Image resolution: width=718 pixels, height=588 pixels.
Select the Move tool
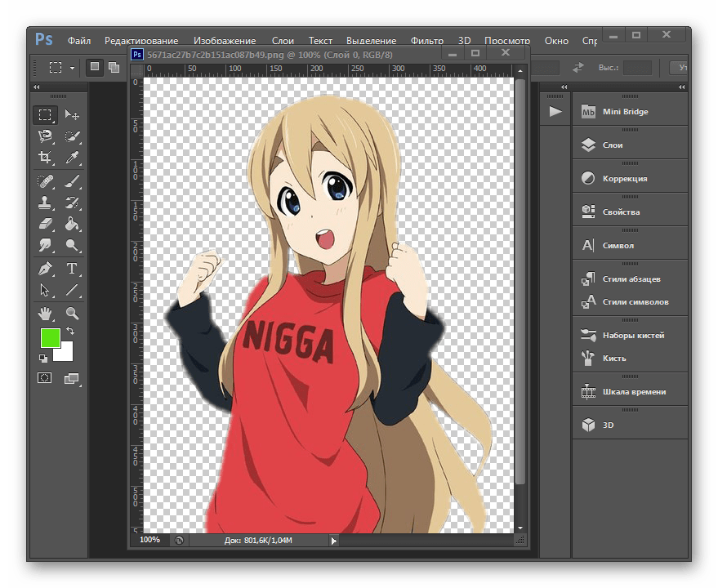click(x=72, y=115)
